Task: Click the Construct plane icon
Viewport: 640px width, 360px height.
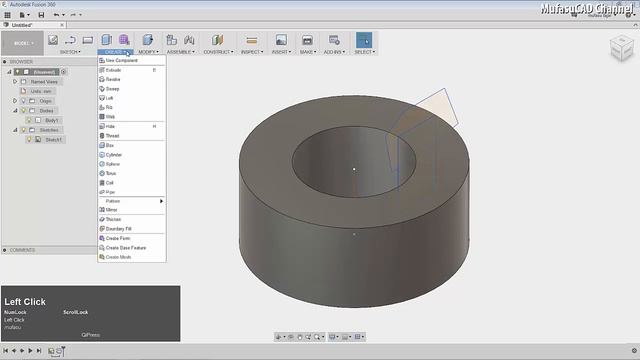Action: [218, 40]
